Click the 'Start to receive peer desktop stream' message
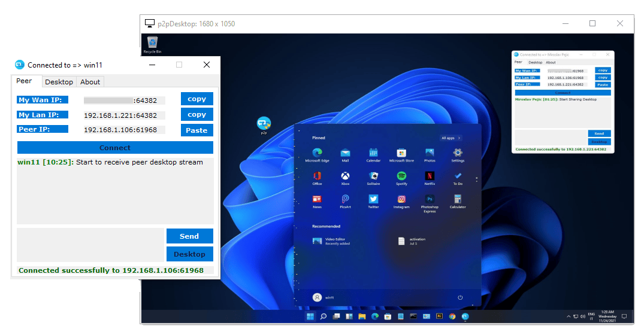The image size is (644, 335). click(139, 162)
